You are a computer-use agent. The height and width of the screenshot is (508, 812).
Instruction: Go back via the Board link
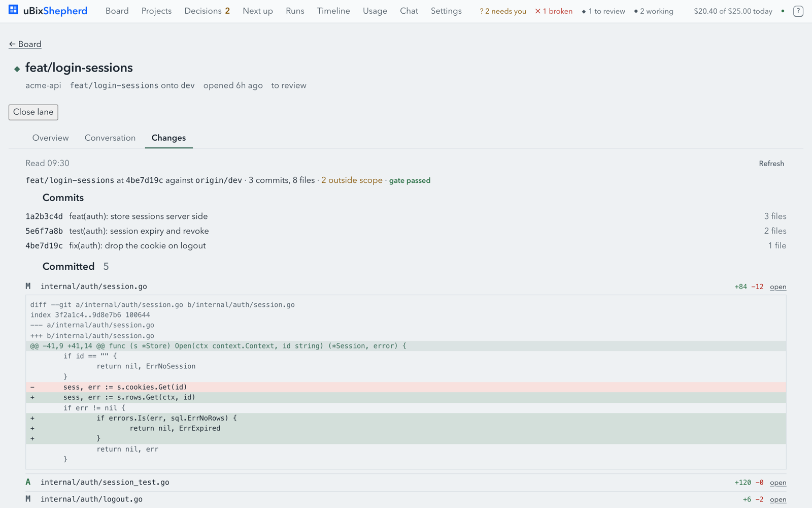pyautogui.click(x=25, y=44)
